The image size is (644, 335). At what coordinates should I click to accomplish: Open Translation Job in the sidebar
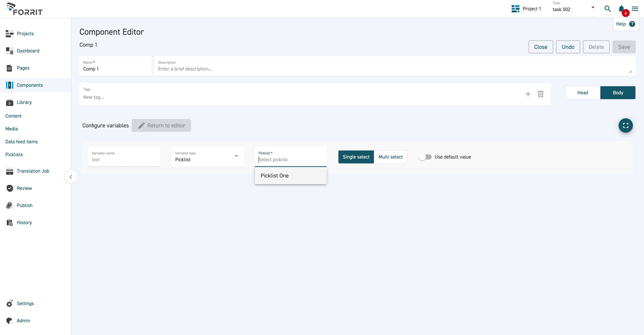(x=33, y=171)
